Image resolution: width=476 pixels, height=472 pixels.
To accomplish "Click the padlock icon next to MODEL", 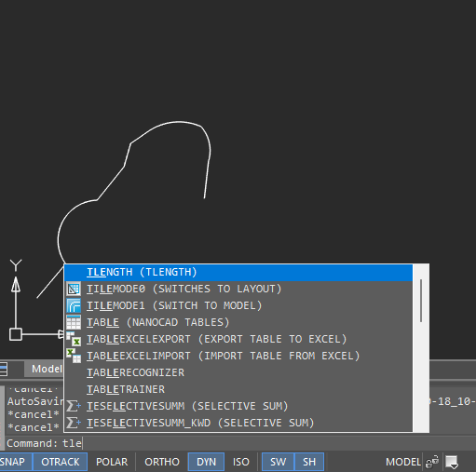I will coord(432,462).
